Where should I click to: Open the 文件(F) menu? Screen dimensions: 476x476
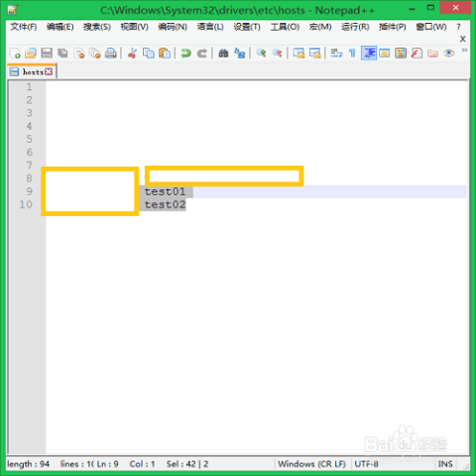(24, 27)
